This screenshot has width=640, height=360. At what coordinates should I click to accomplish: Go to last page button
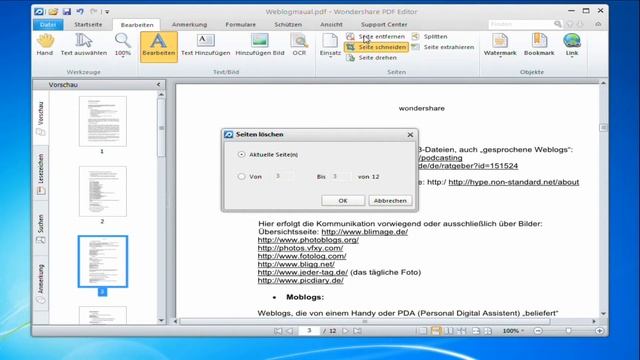point(357,331)
